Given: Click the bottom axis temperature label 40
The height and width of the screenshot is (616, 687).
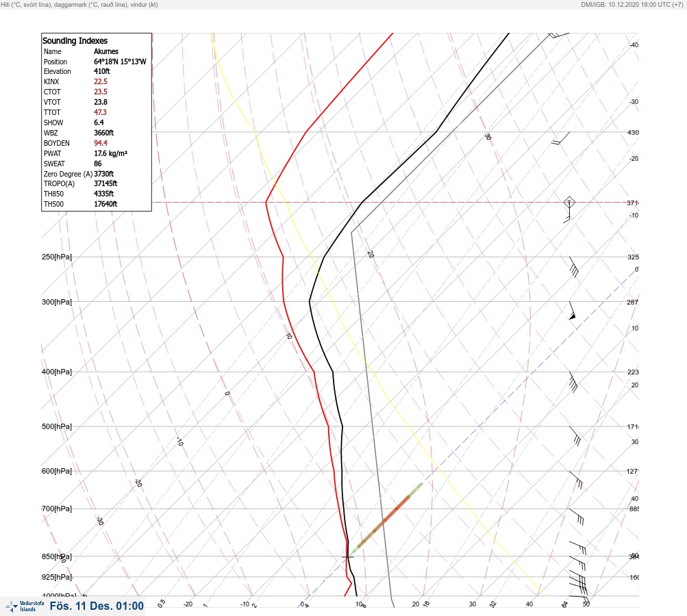Looking at the screenshot, I should [529, 604].
